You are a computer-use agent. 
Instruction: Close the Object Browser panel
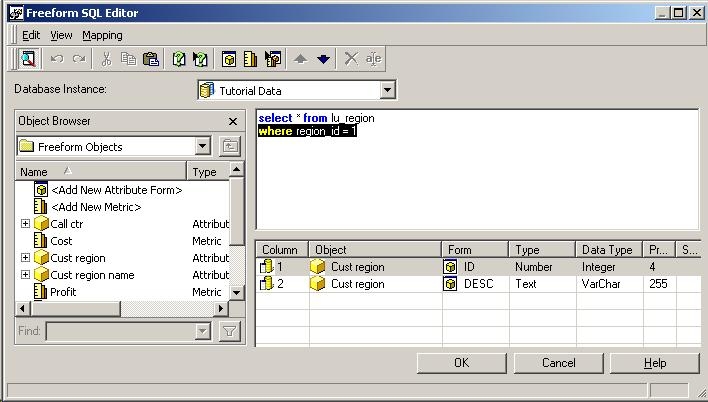[233, 121]
